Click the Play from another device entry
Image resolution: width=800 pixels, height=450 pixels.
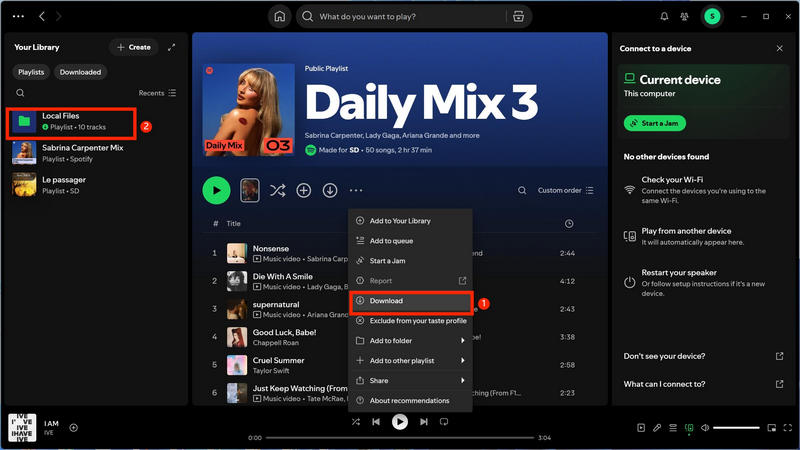[x=703, y=236]
